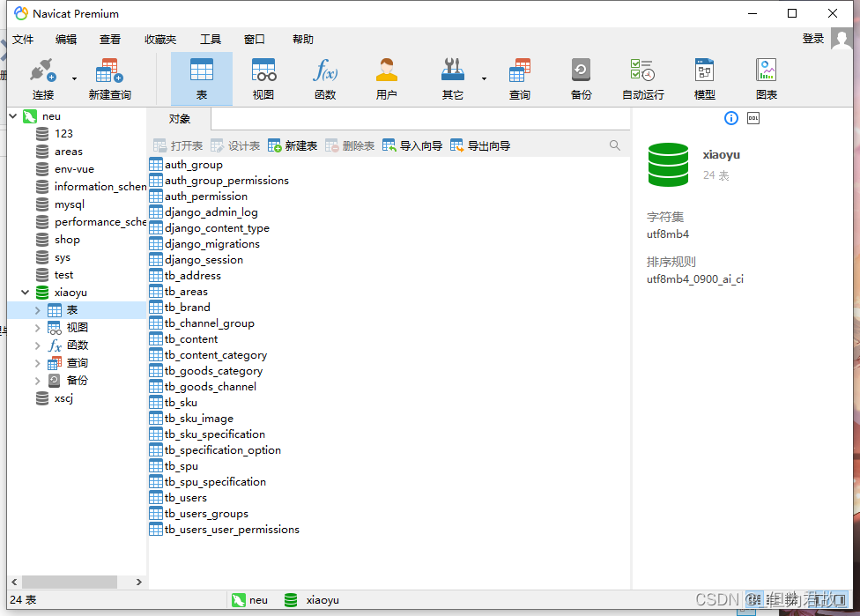Click the 导出向导 button

coord(480,145)
